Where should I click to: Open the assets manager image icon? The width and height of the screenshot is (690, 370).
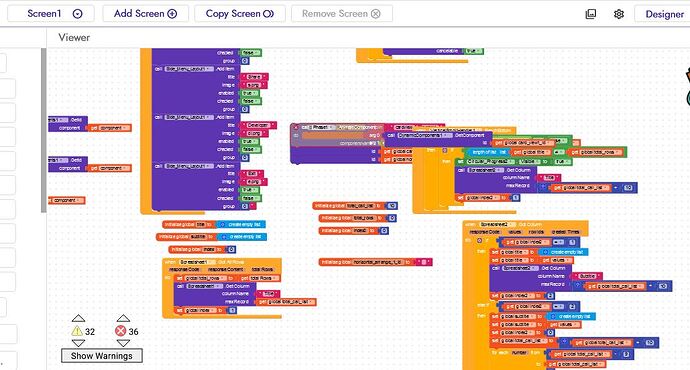coord(591,14)
